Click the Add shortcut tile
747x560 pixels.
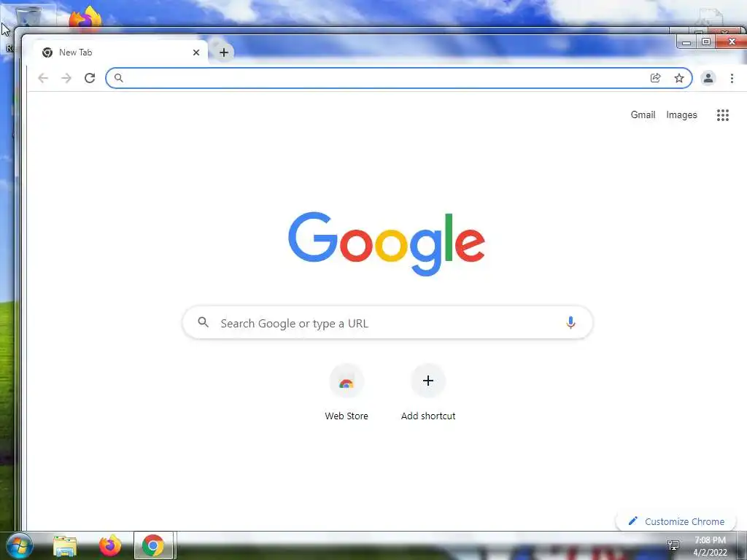click(x=427, y=393)
